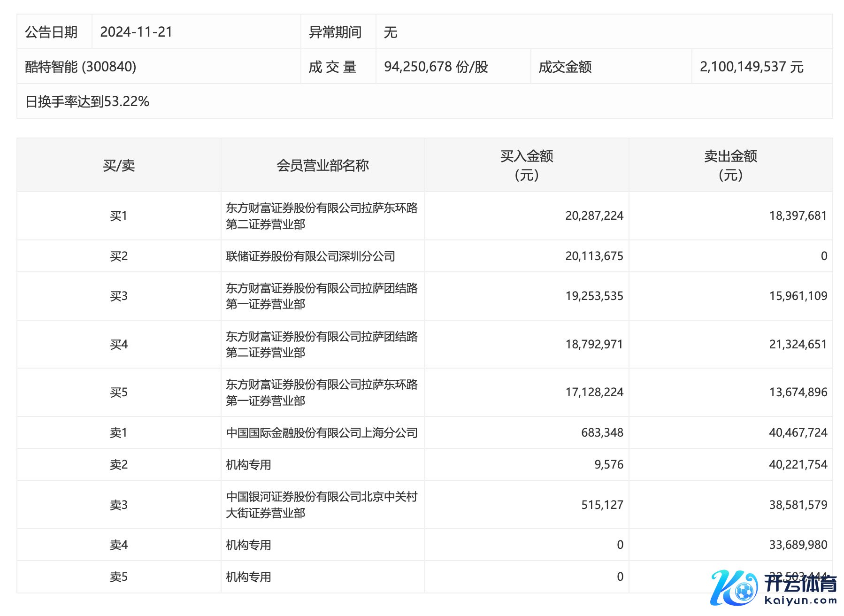This screenshot has width=844, height=616.
Task: Click sell amount 21,324,651 in row 买4
Action: (x=798, y=345)
